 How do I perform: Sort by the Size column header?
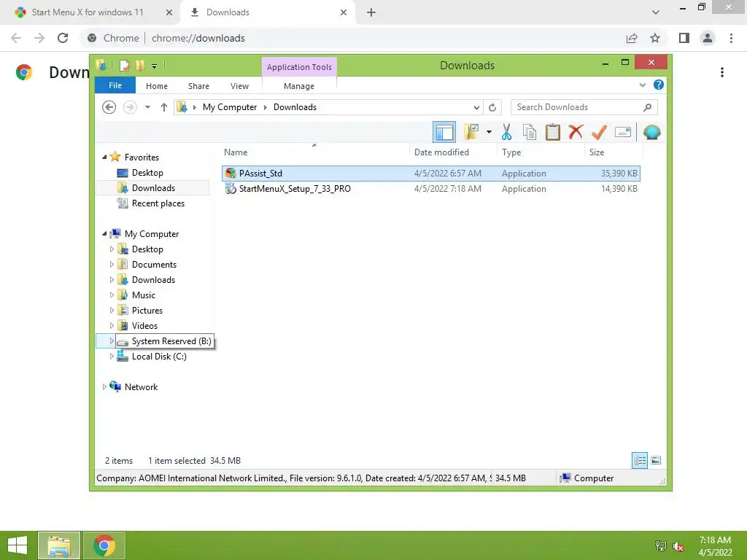tap(614, 152)
